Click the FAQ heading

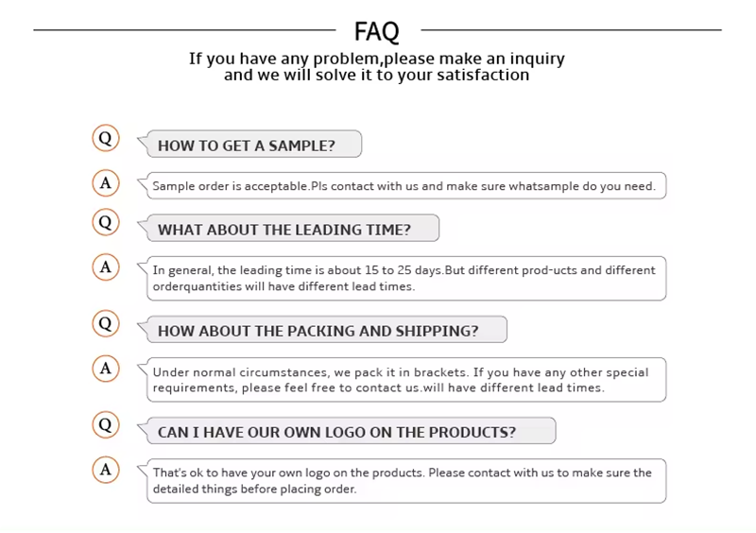click(377, 31)
